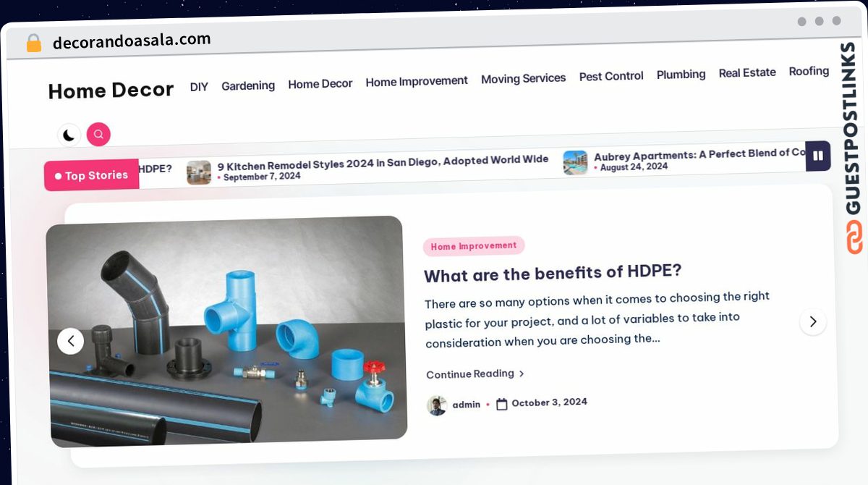Toggle dark mode with the moon icon
868x485 pixels.
pos(69,135)
